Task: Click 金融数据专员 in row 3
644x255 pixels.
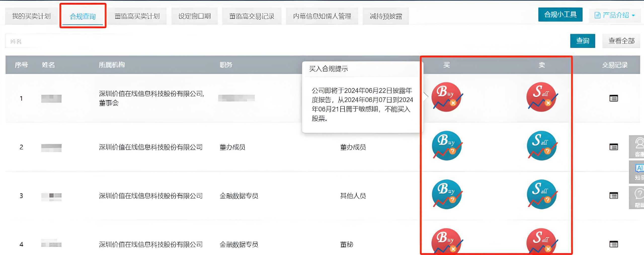Action: [x=239, y=196]
